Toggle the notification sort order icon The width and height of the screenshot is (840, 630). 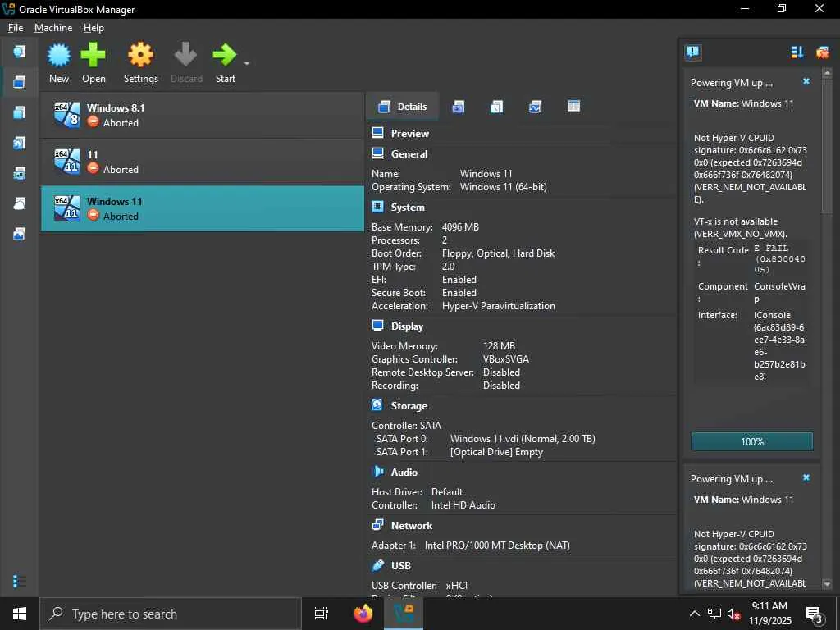[x=797, y=52]
